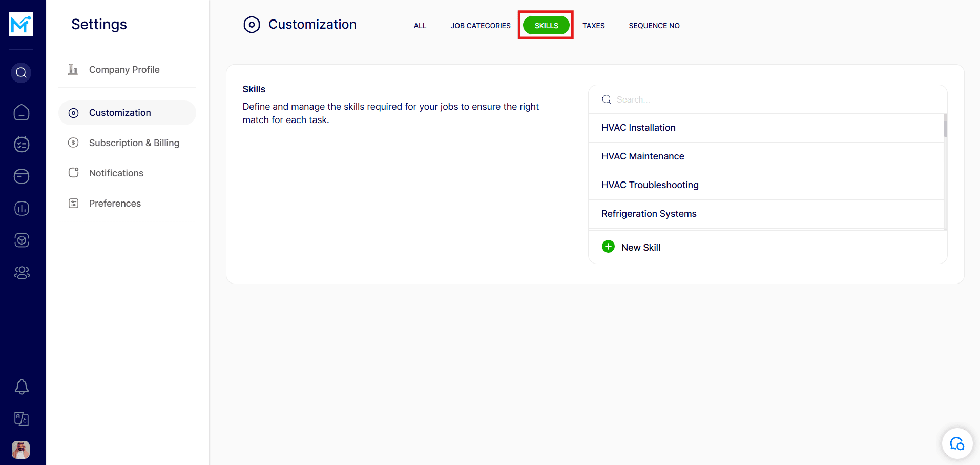Open the reports chart sidebar icon
This screenshot has width=980, height=465.
[x=22, y=208]
